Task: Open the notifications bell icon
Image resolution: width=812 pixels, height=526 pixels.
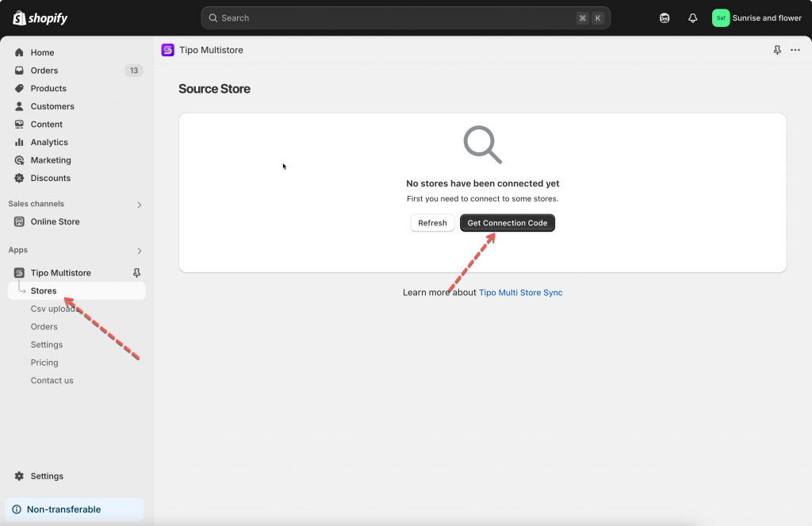Action: coord(692,18)
